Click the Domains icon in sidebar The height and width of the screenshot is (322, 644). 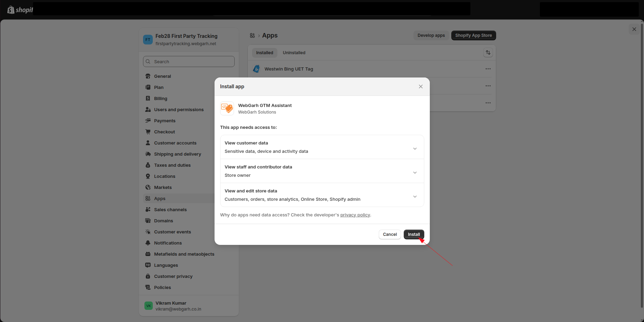[x=148, y=221]
